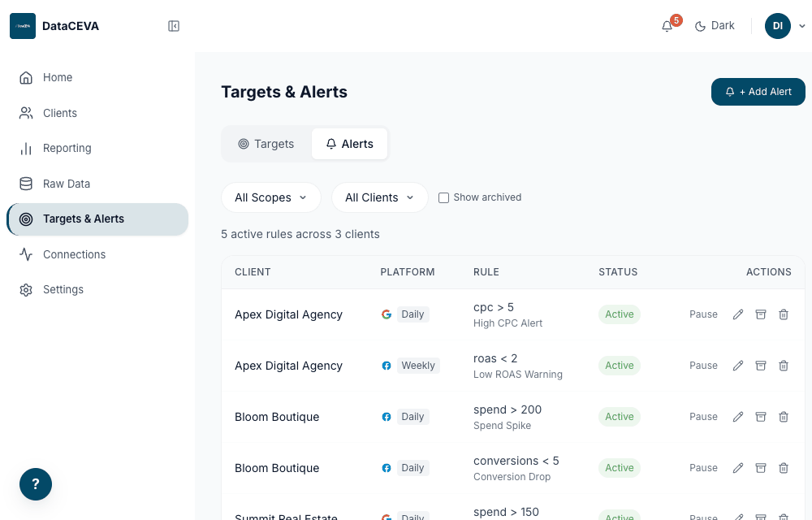812x520 pixels.
Task: Open Connections page
Action: (x=97, y=254)
